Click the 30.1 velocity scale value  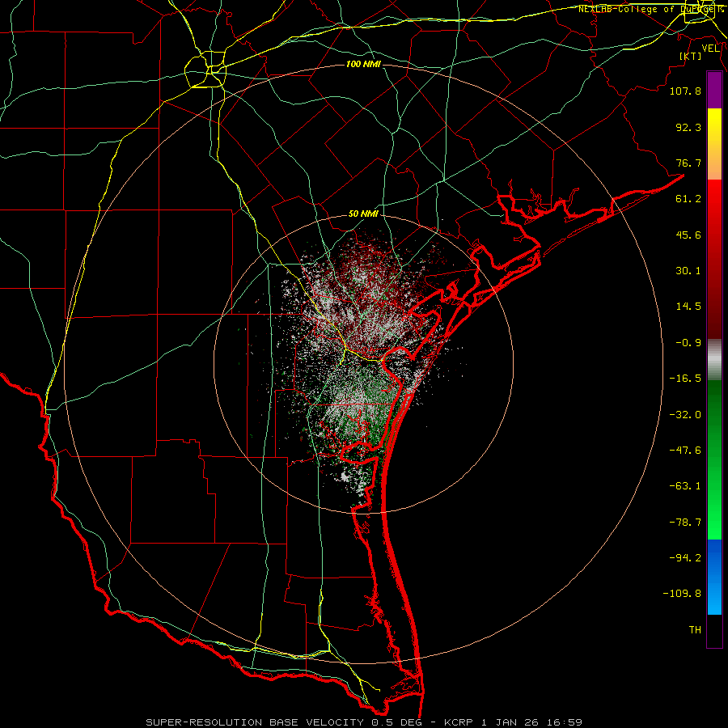click(688, 271)
